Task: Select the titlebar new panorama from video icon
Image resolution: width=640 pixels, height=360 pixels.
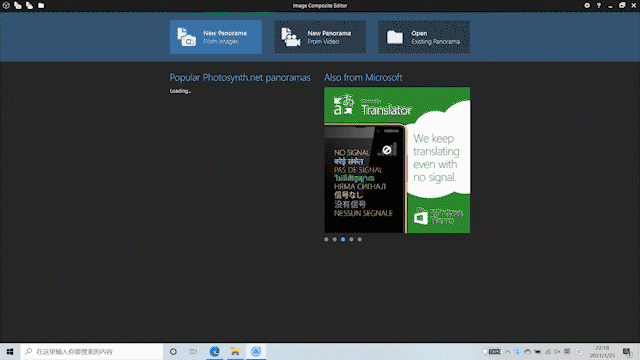Action: (29, 5)
